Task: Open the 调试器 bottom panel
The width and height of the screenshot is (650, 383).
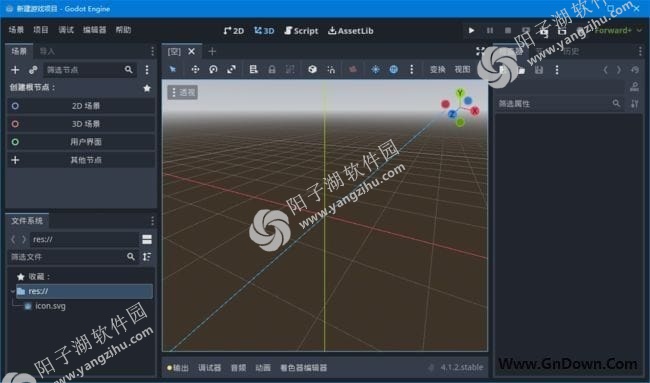Action: (209, 367)
